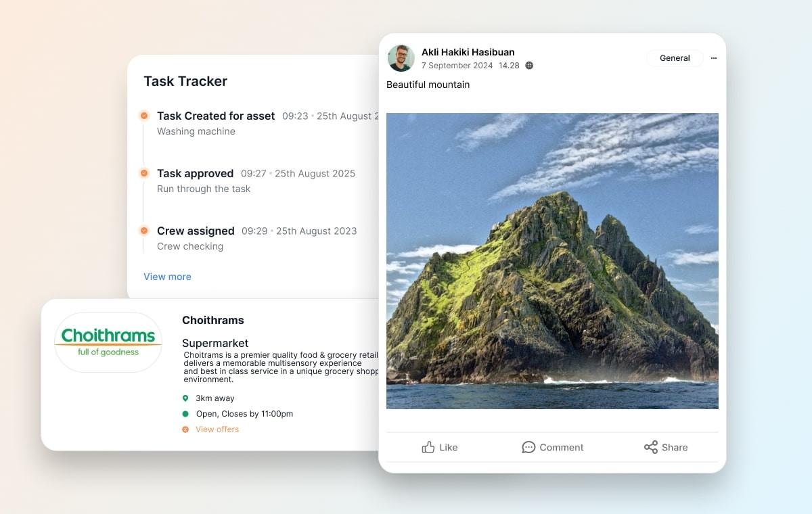
Task: Click Akli Hakiki Hasibuan's profile avatar
Action: pos(401,58)
